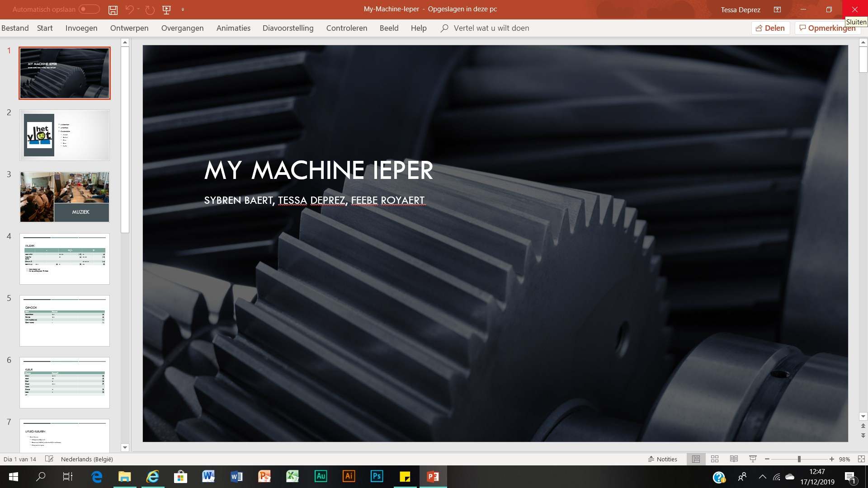This screenshot has width=868, height=488.
Task: Start Slide Show view from status bar
Action: click(x=753, y=459)
